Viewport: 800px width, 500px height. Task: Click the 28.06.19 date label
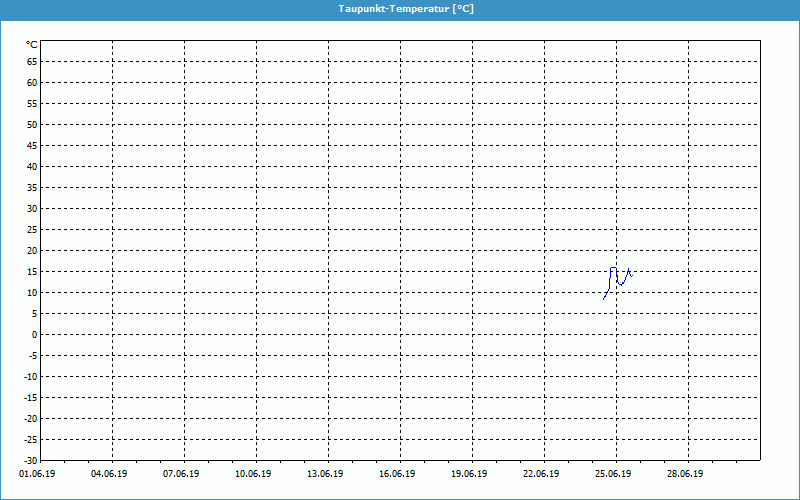pyautogui.click(x=686, y=474)
